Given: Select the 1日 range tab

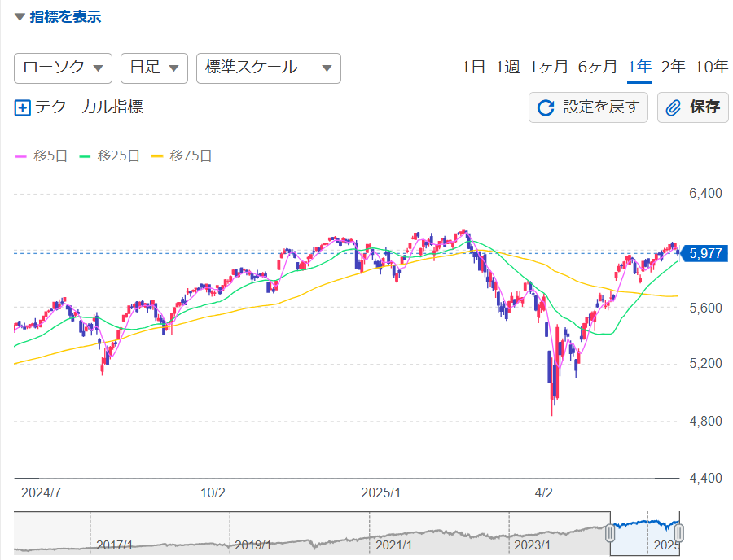Looking at the screenshot, I should tap(473, 68).
